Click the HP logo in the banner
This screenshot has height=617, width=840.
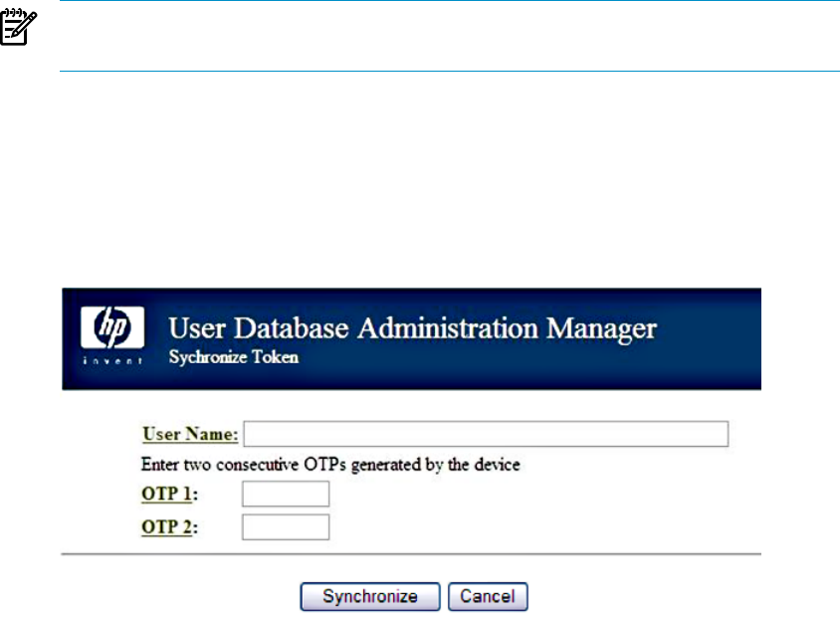(x=112, y=327)
